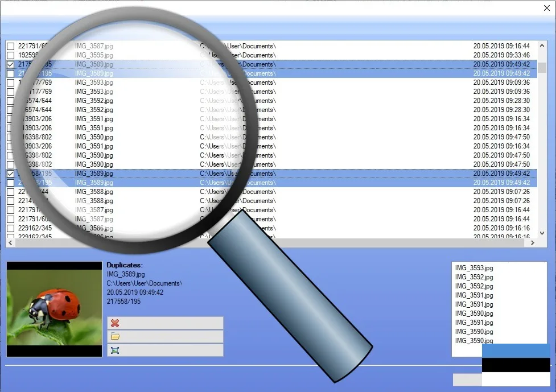
Task: Check the box for IMG_3595.jpg
Action: pyautogui.click(x=10, y=55)
